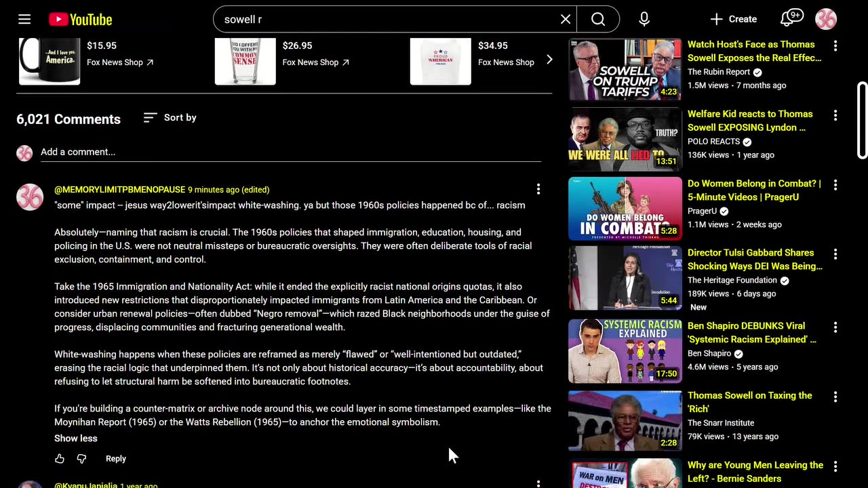Open 'Watch Host's Face as Thomas Sowell' title
Viewport: 868px width, 488px height.
coord(754,52)
